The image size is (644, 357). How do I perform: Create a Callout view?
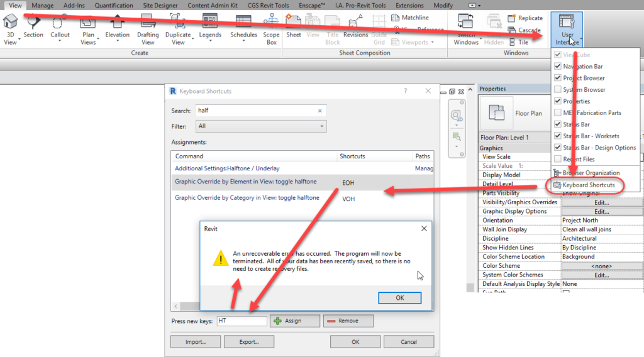pos(60,27)
